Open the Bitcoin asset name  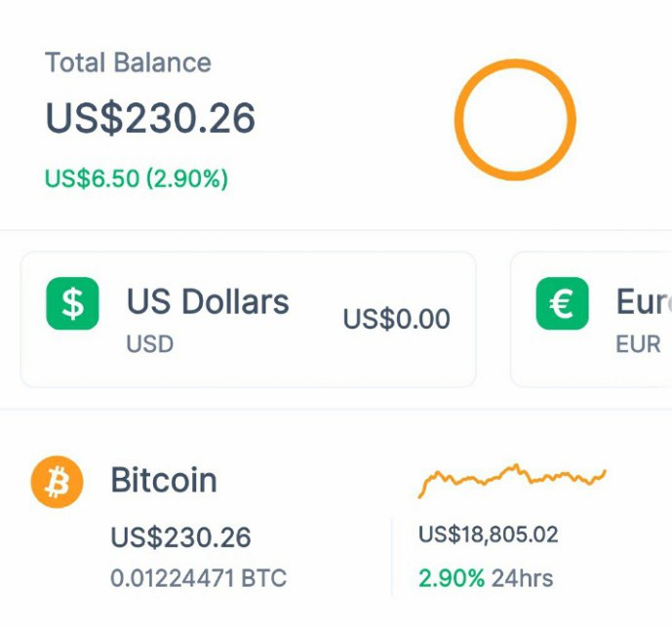tap(164, 481)
